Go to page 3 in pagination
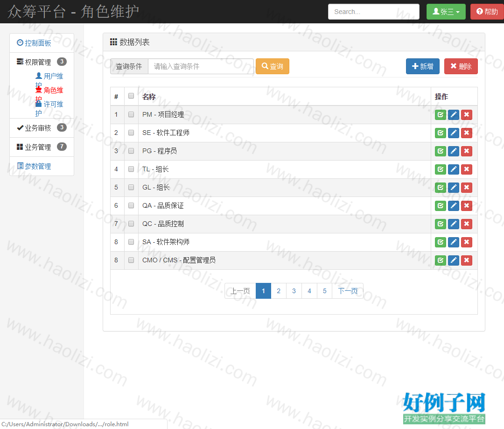This screenshot has width=504, height=429. click(294, 291)
